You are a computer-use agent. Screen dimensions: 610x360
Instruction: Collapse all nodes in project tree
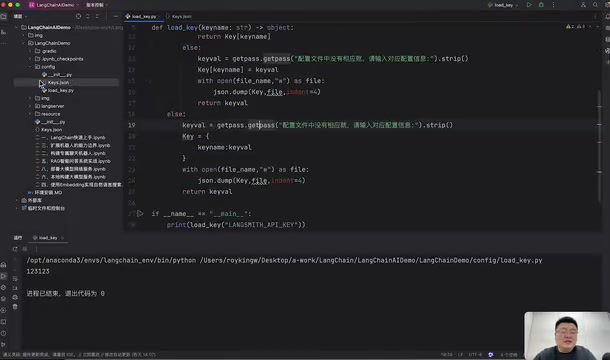[97, 16]
